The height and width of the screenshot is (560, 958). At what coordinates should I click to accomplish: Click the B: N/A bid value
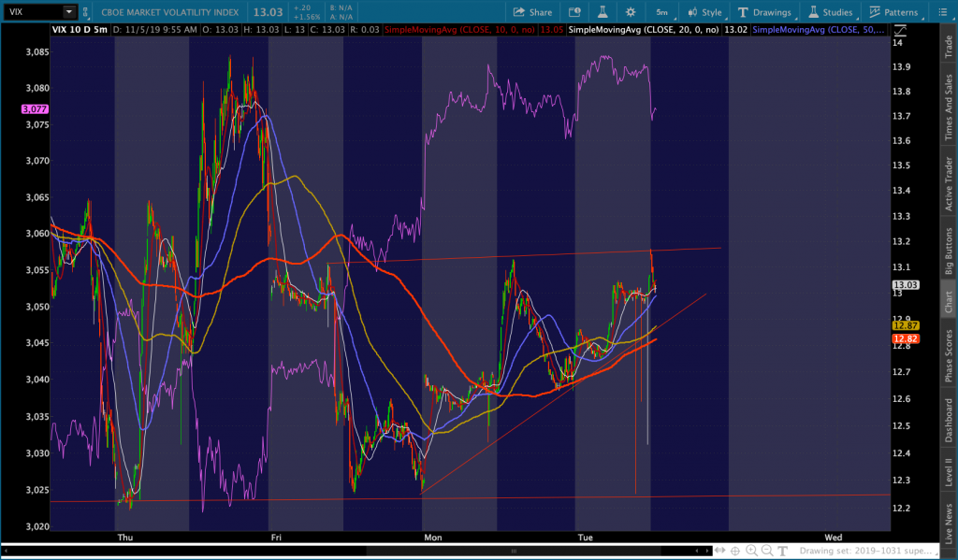pos(341,7)
